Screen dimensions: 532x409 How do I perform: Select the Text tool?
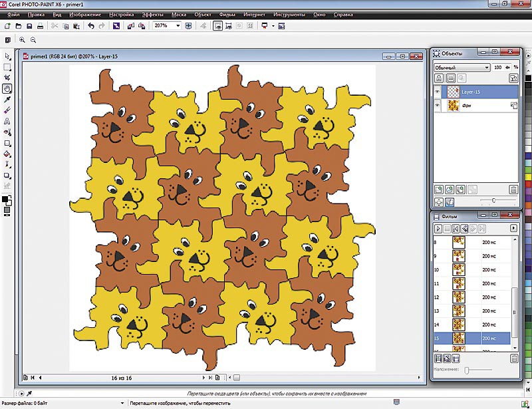click(x=7, y=121)
